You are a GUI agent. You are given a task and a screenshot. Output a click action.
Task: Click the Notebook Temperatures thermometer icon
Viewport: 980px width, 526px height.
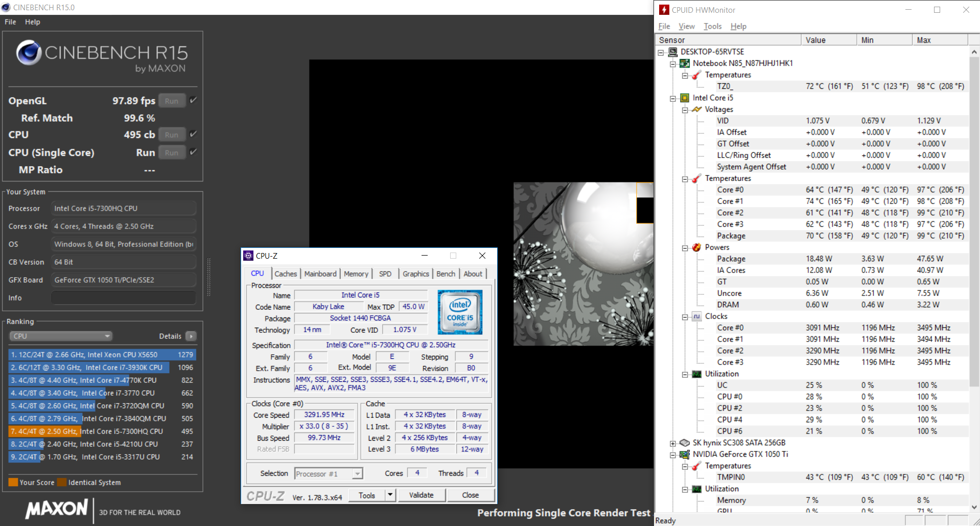[x=696, y=75]
